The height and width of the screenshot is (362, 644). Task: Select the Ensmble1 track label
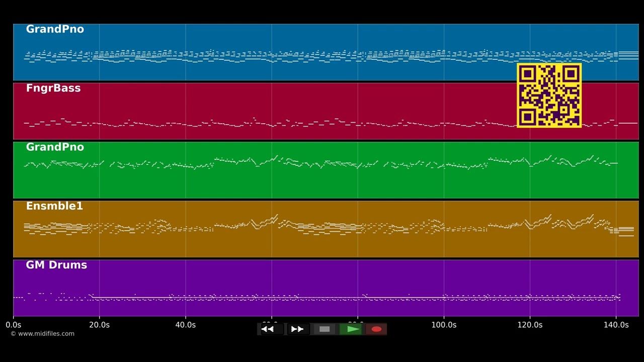(54, 206)
